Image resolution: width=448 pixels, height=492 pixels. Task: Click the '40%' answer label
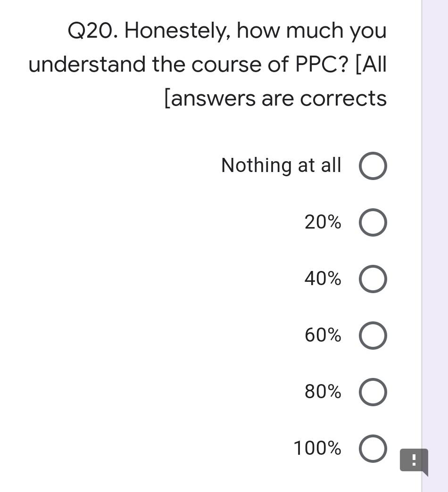(324, 279)
